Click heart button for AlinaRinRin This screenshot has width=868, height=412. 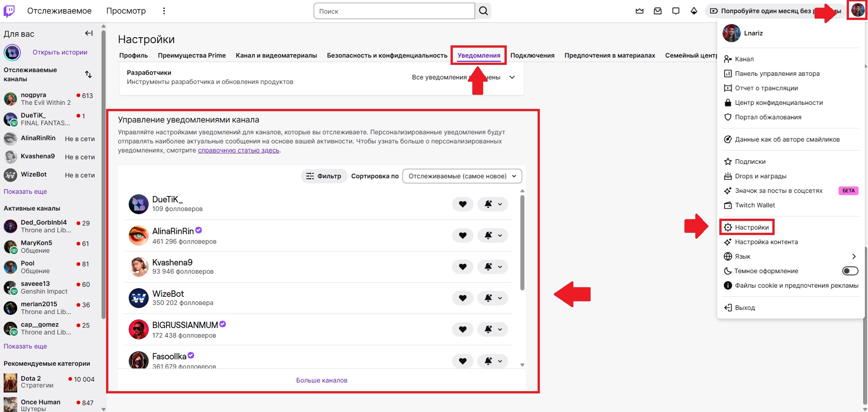tap(463, 235)
